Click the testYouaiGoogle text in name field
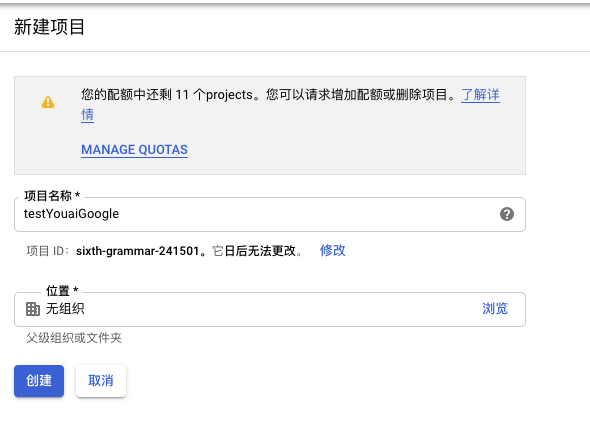The image size is (590, 441). click(x=71, y=214)
